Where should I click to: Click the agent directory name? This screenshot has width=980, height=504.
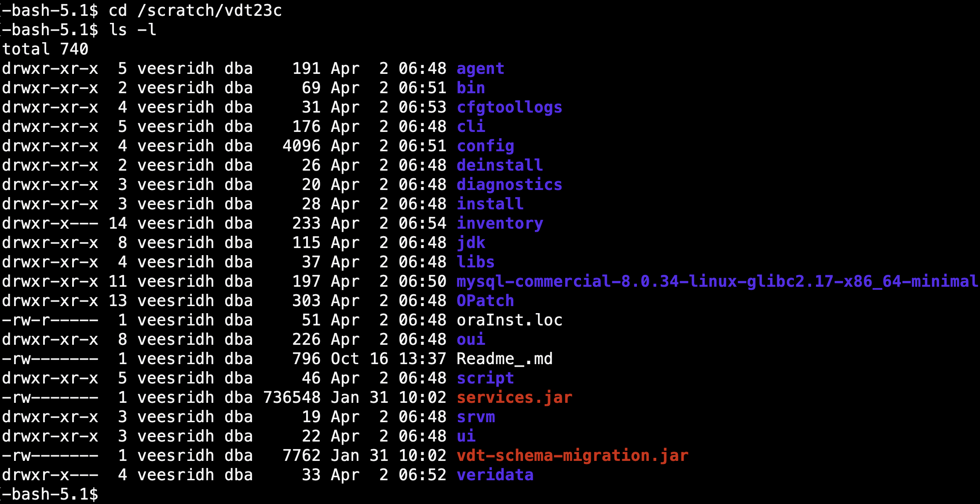(x=480, y=69)
